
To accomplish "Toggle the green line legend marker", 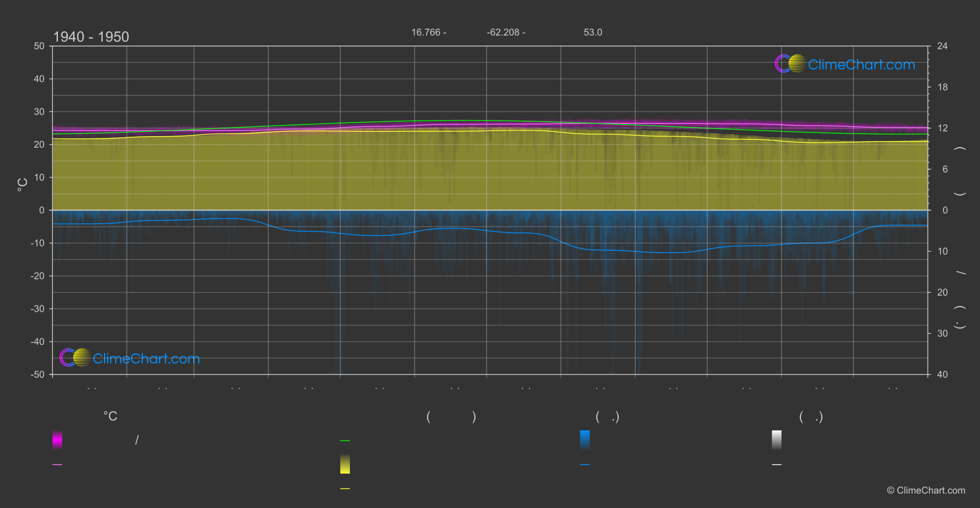I will (345, 440).
